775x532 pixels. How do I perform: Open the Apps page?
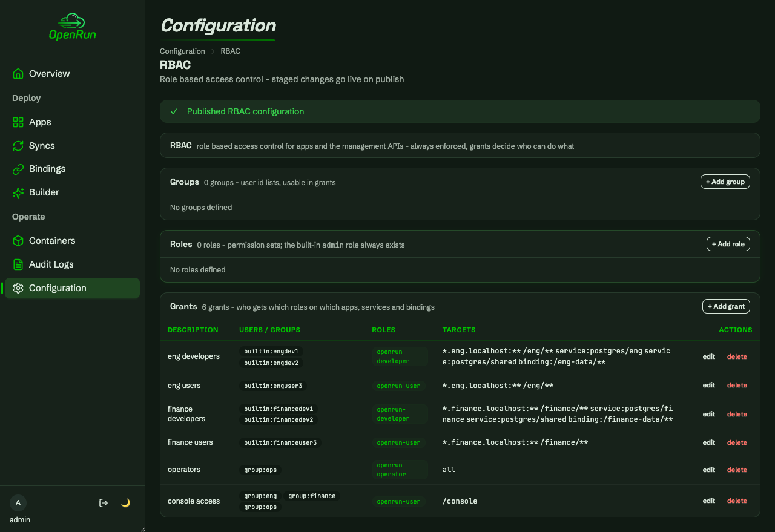[73, 122]
